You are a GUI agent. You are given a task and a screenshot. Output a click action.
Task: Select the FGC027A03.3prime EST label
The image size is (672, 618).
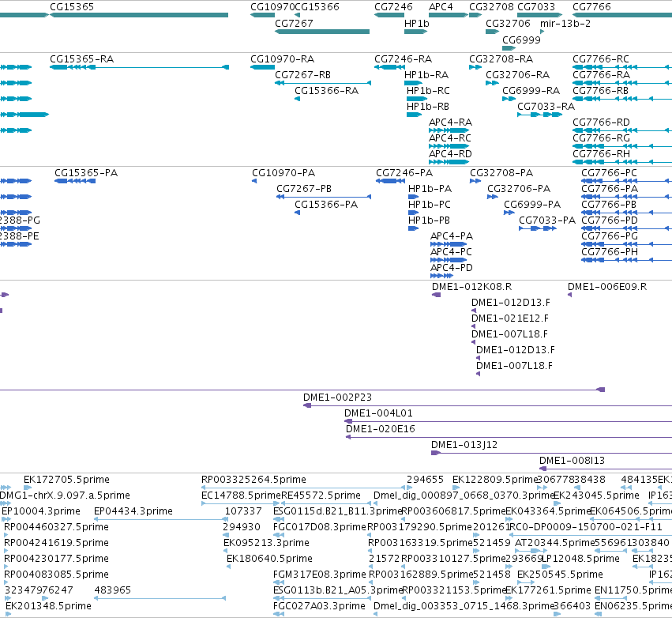point(319,606)
